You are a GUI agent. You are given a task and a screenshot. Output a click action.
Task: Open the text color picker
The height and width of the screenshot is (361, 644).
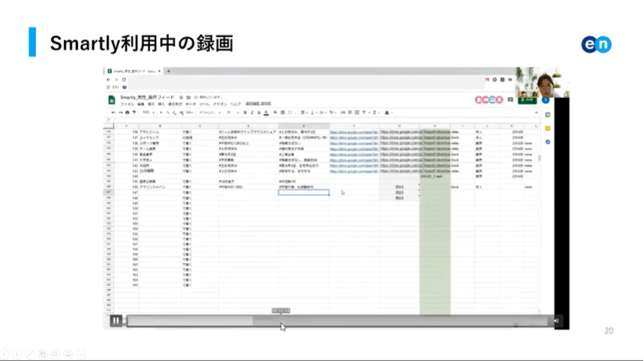(x=266, y=112)
